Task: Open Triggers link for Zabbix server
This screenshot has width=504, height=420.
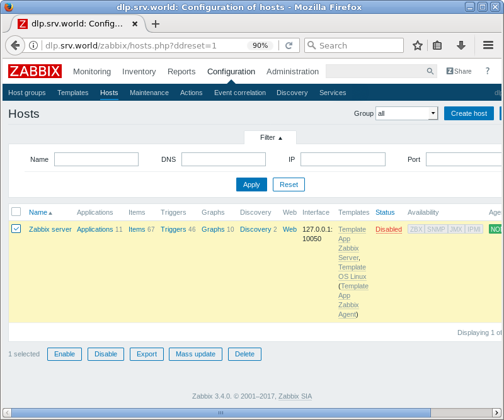Action: 173,229
